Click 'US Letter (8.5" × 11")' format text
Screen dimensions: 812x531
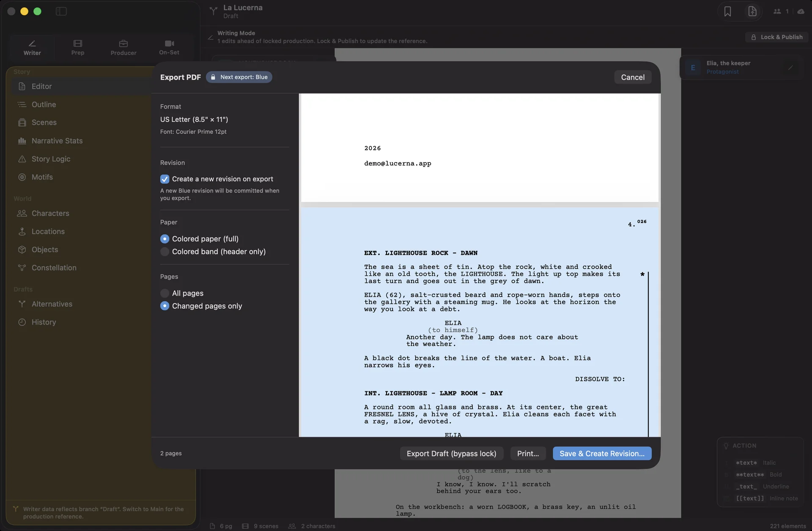[x=194, y=120]
